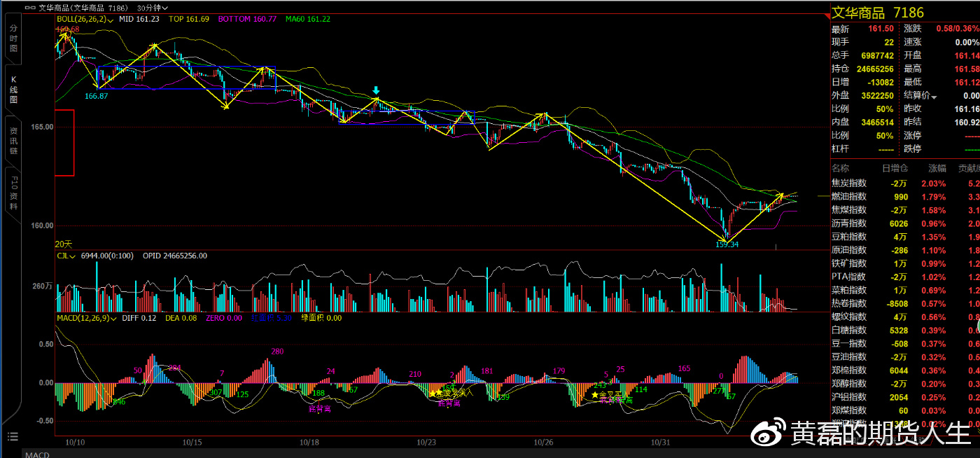The width and height of the screenshot is (980, 458).
Task: Select the 热卷指数 row
Action: click(x=904, y=303)
